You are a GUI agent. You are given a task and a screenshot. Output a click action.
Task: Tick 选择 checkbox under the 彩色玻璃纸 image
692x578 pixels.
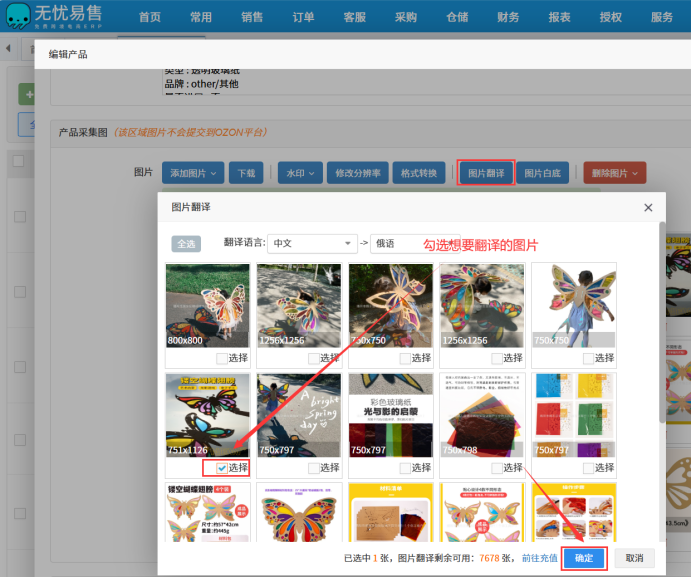(x=405, y=468)
